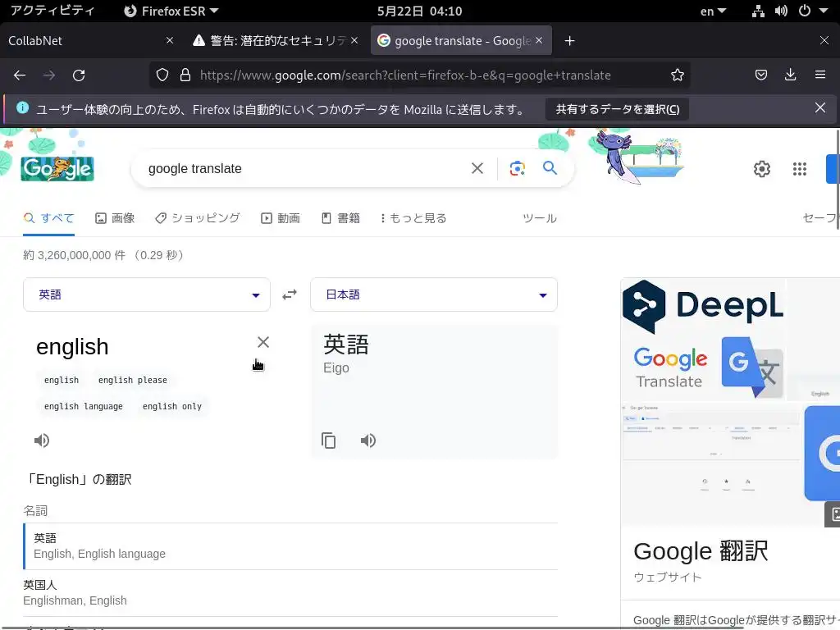840x630 pixels.
Task: Reload the current page
Action: point(79,75)
